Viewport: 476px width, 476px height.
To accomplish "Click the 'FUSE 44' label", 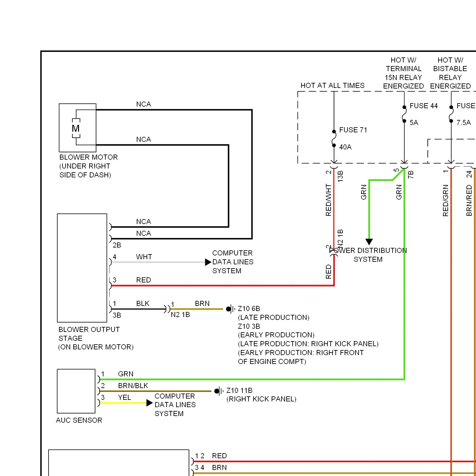I will click(x=424, y=106).
